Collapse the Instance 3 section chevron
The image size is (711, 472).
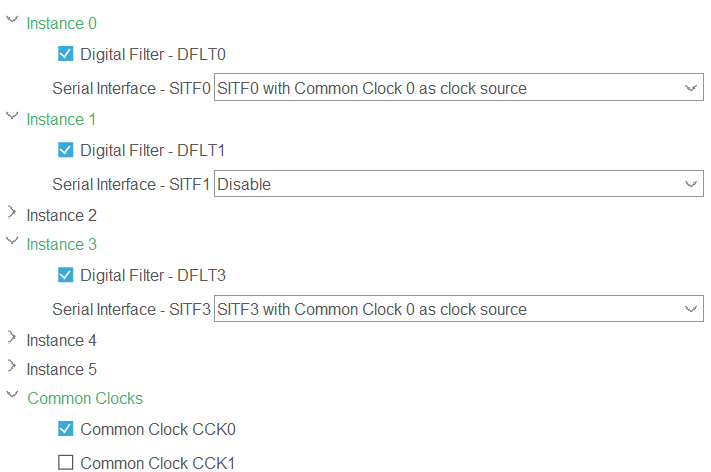(x=11, y=242)
